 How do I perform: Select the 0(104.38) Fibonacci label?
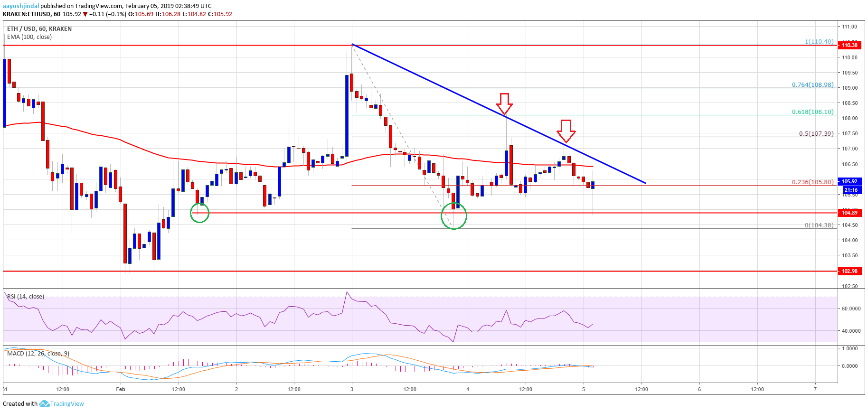(819, 225)
